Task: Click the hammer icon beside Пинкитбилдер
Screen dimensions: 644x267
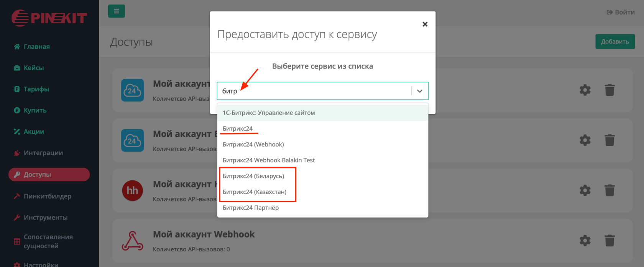Action: coord(17,196)
